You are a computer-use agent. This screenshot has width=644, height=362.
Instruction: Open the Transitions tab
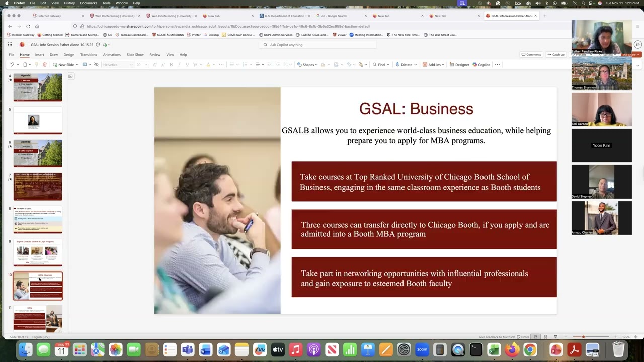(x=89, y=55)
